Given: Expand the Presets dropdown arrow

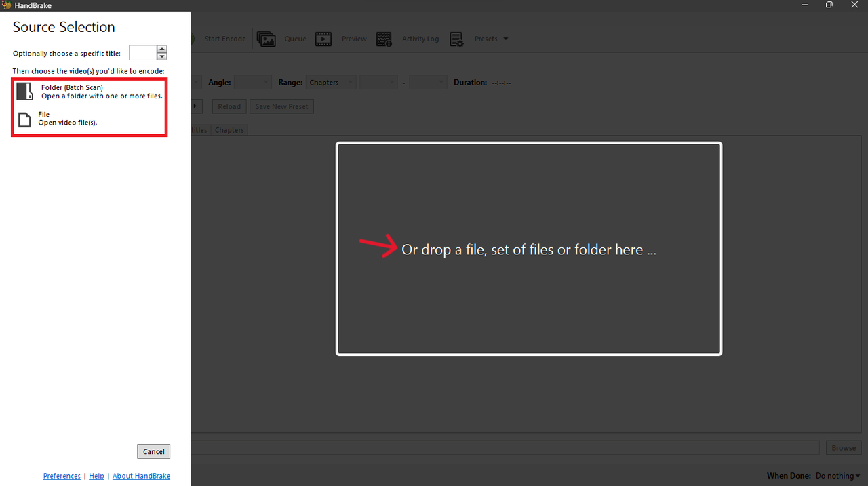Looking at the screenshot, I should [505, 39].
